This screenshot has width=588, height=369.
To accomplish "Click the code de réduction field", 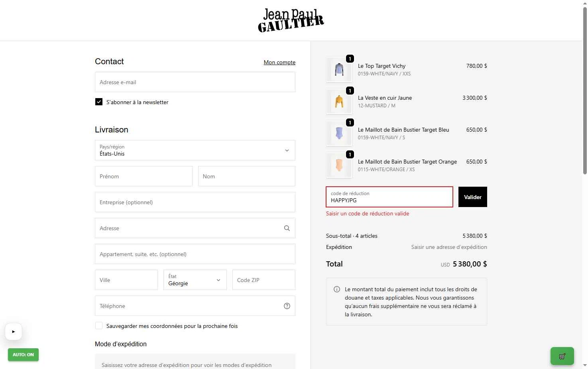I will pos(389,197).
